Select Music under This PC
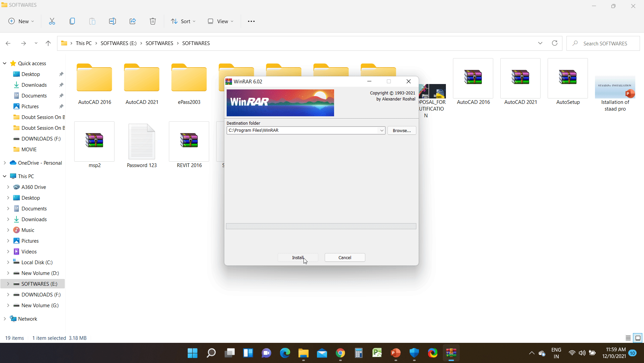 click(x=28, y=230)
